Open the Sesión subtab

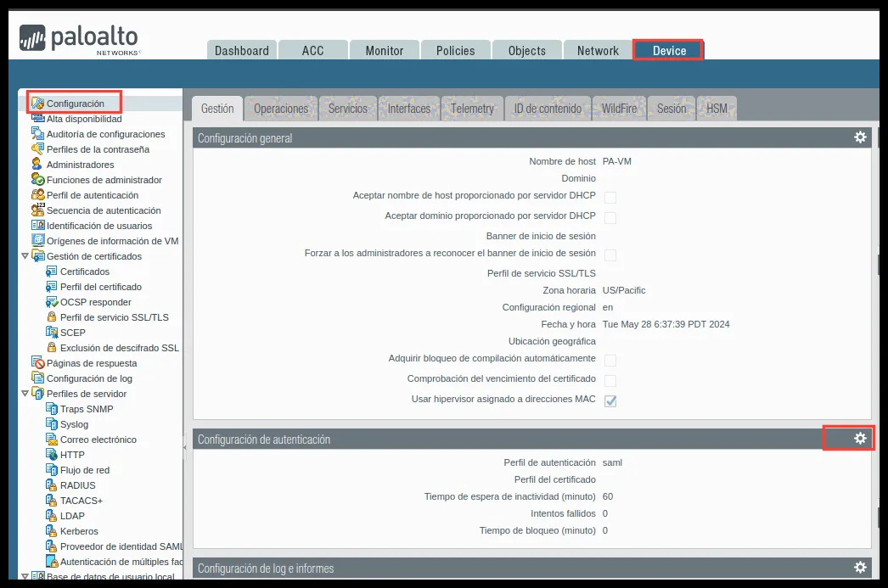[x=672, y=108]
